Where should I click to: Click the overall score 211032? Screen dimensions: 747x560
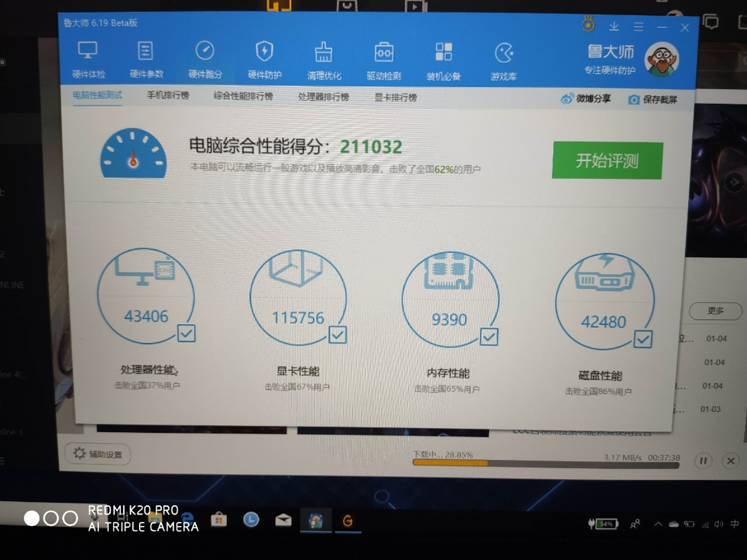[x=371, y=147]
